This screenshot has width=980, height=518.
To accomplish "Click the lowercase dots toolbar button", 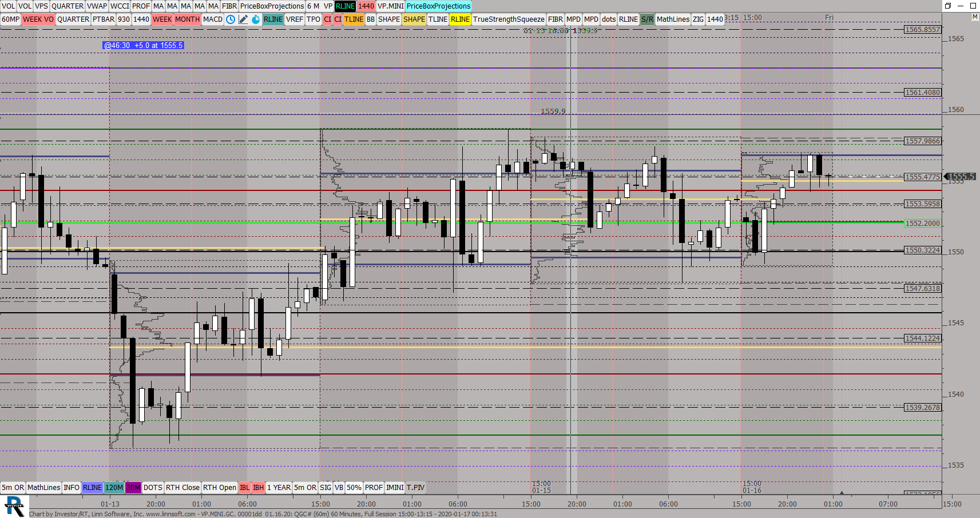I will (609, 19).
